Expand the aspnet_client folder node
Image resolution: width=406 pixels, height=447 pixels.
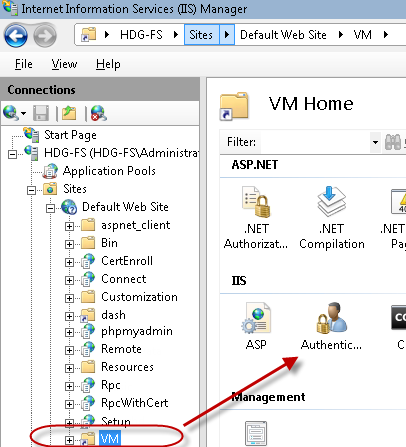[x=69, y=226]
